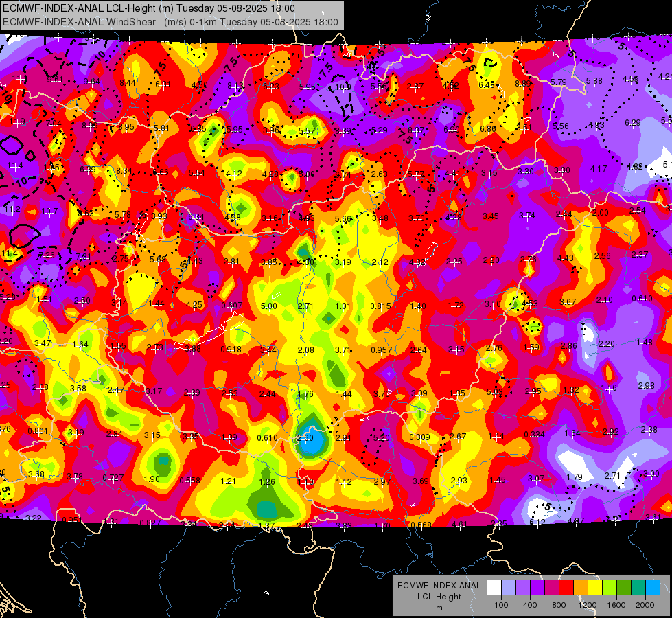Screen dimensions: 672x618
Task: Select the white legend color swatch
Action: pyautogui.click(x=494, y=588)
